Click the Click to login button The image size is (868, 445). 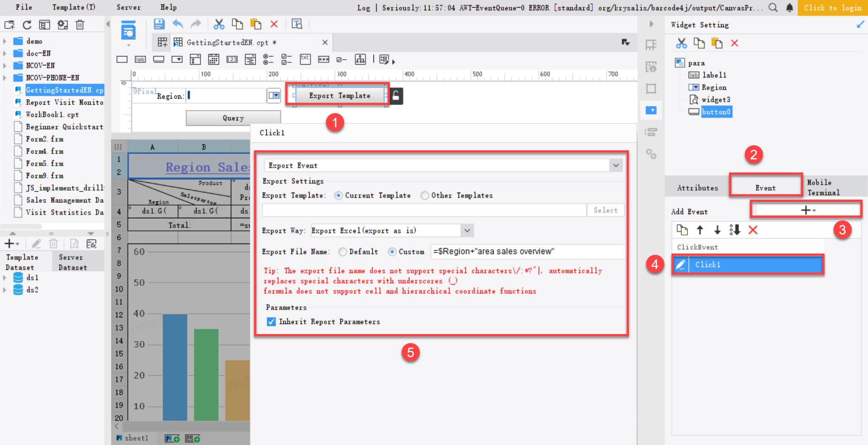pos(833,8)
